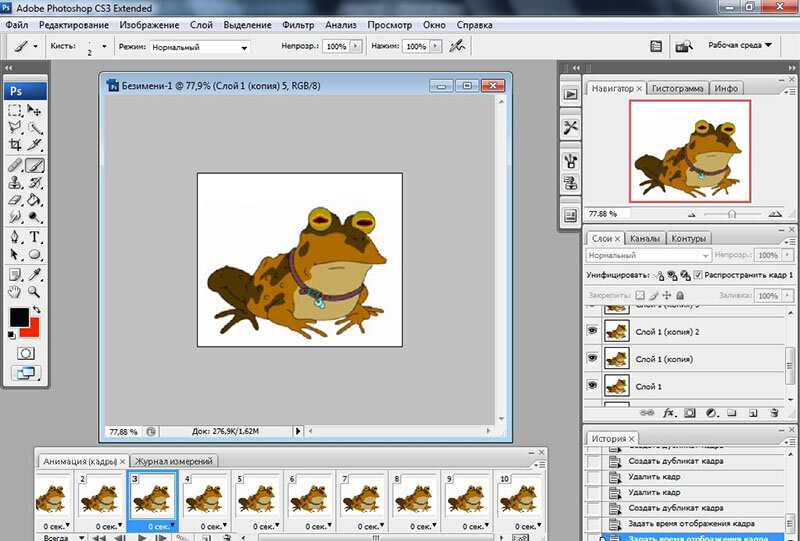The image size is (800, 541).
Task: Select the Crop tool
Action: coord(15,144)
